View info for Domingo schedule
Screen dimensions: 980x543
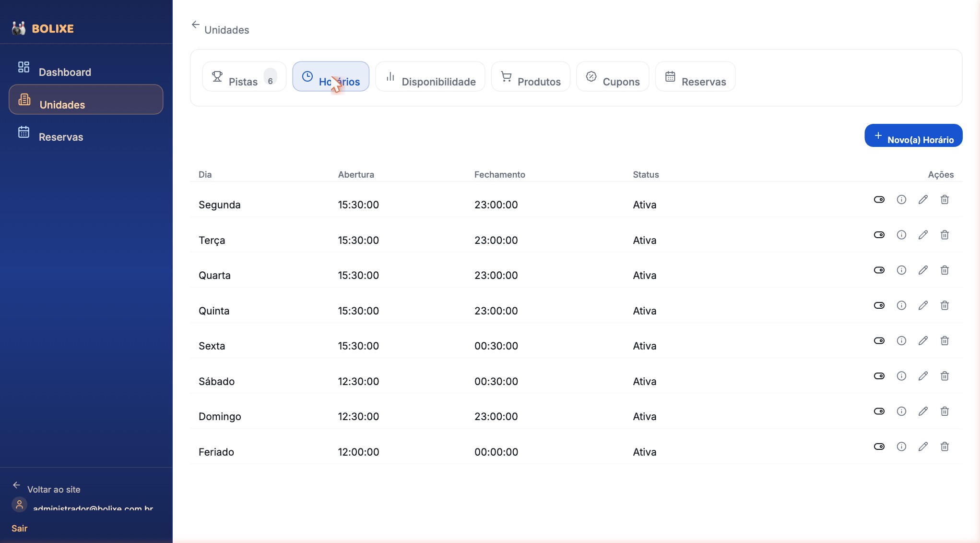click(x=901, y=411)
